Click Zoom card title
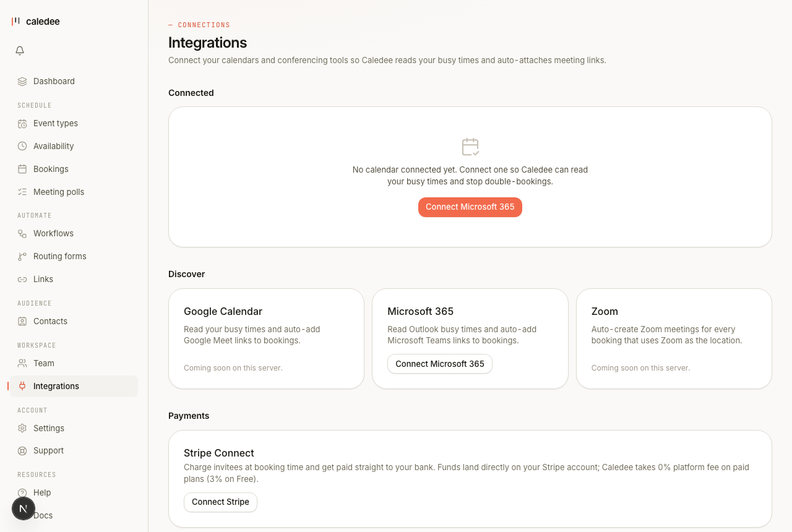Screen dimensions: 792x532 605,311
